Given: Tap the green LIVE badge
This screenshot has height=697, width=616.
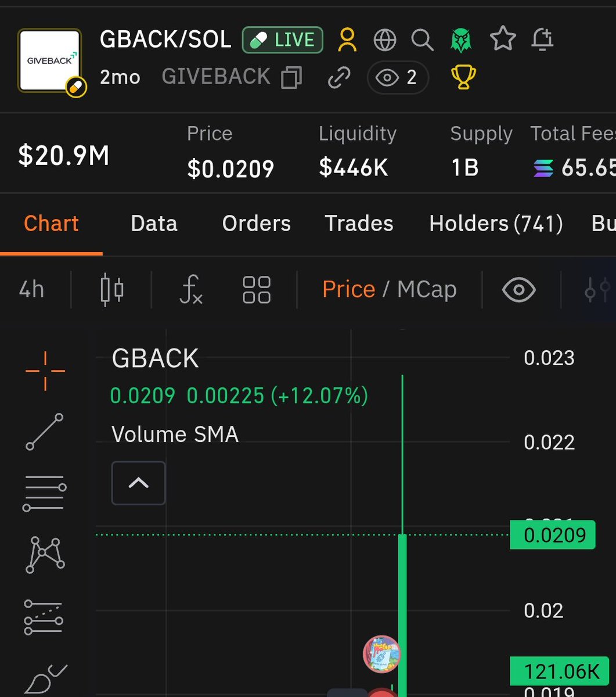Looking at the screenshot, I should point(283,39).
